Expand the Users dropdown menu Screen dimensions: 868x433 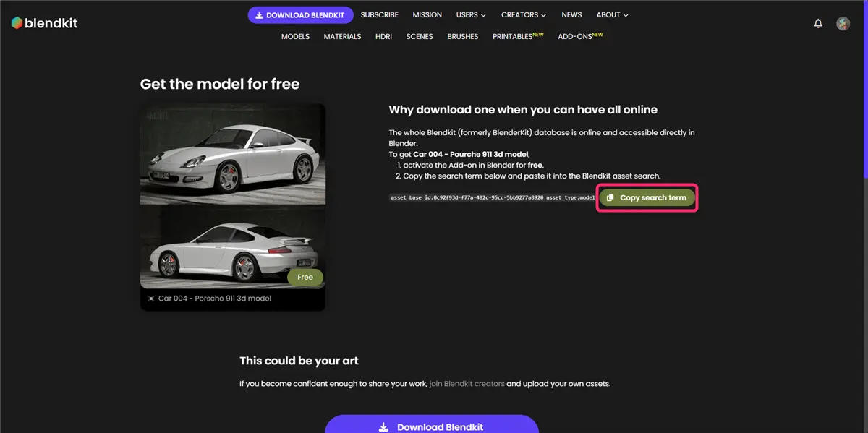471,14
